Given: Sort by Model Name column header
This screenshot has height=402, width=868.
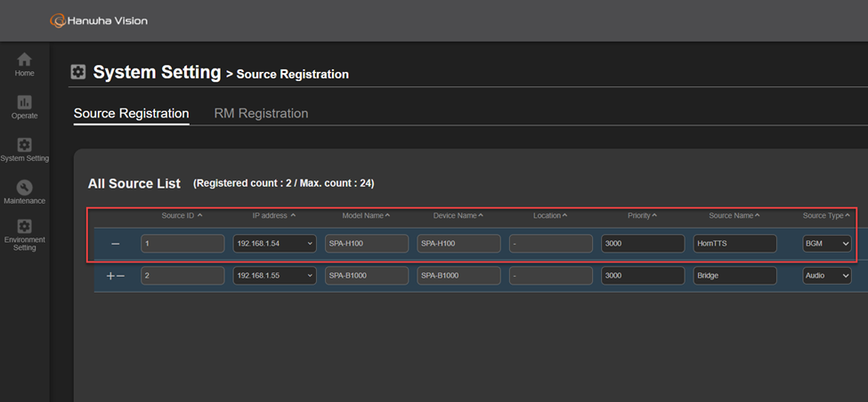Looking at the screenshot, I should pyautogui.click(x=366, y=215).
